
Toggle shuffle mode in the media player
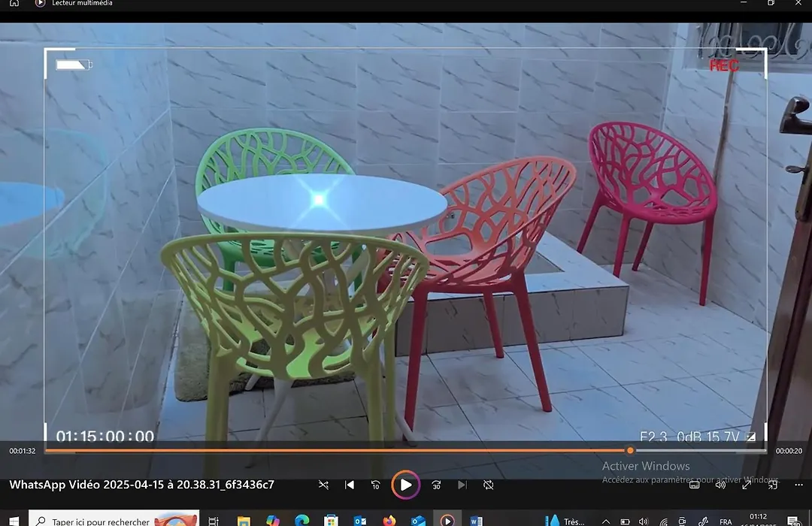point(323,485)
